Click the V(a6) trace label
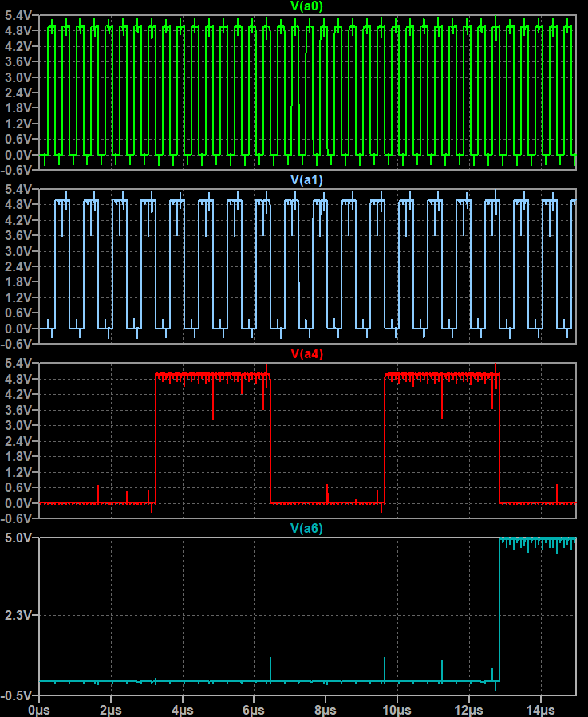588x717 pixels. 306,528
